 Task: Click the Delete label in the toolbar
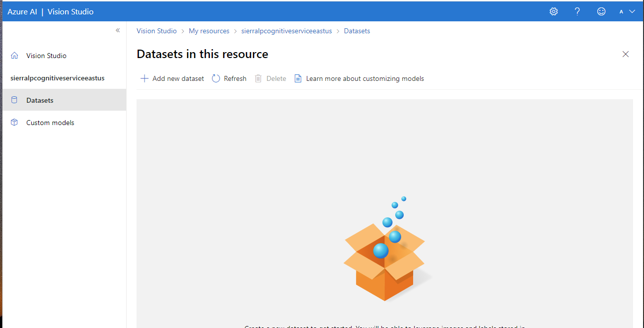pos(277,78)
